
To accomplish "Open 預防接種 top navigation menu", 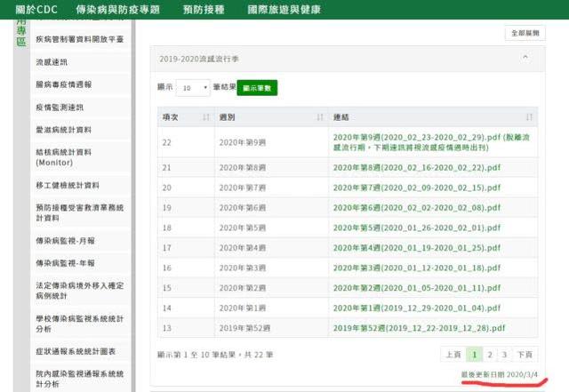I will click(x=204, y=9).
